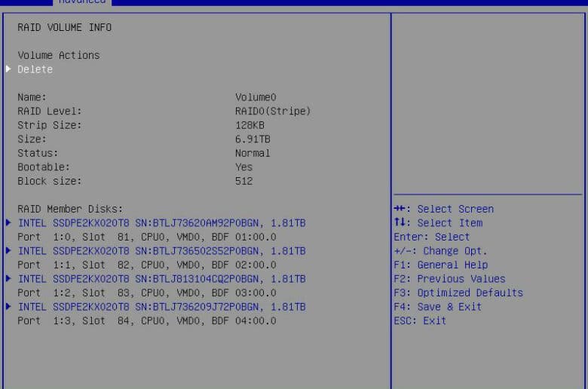This screenshot has width=588, height=389.
Task: Click arrow beside disk SN BTLJ813104CQ2P0BGN
Action: coord(8,279)
